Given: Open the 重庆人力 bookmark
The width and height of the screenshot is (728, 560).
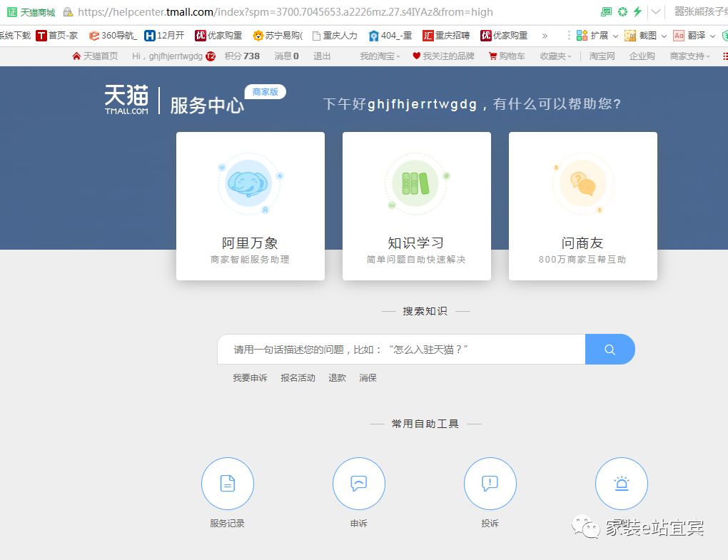Looking at the screenshot, I should pos(335,35).
